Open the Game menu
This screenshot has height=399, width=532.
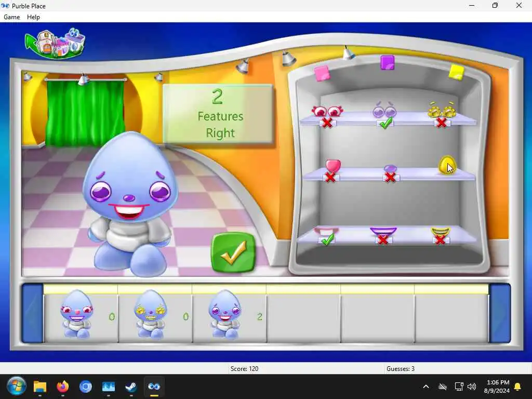click(x=11, y=17)
